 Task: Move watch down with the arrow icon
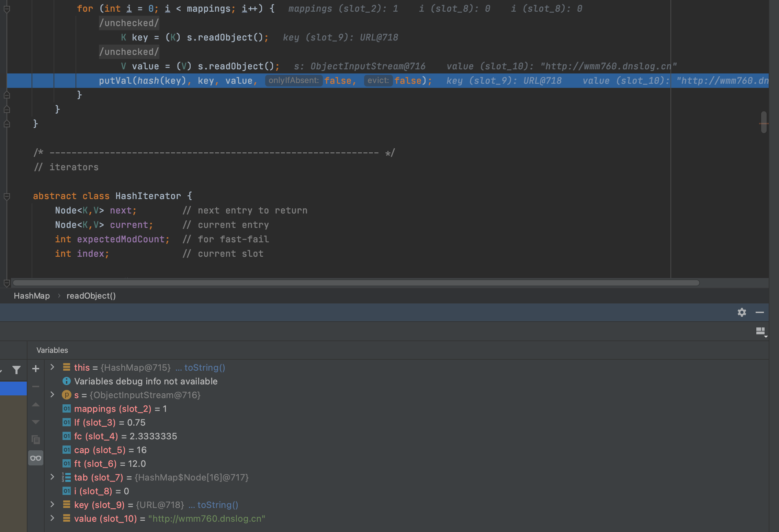pyautogui.click(x=36, y=422)
